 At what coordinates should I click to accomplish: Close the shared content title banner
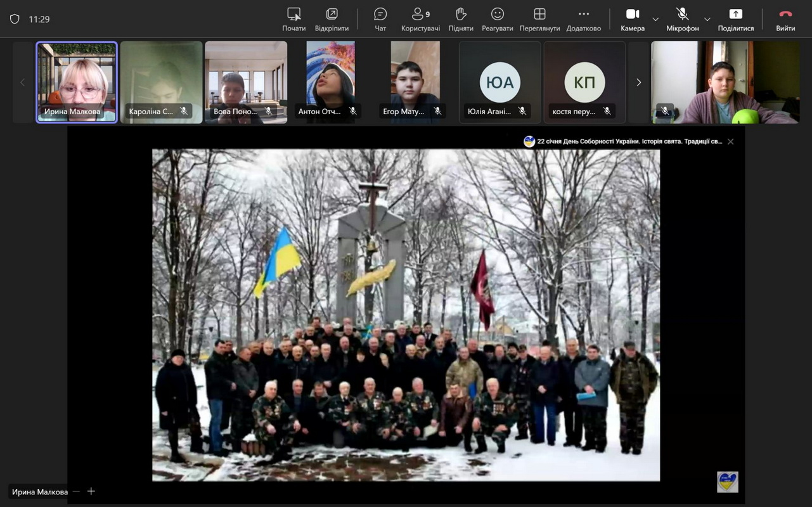pyautogui.click(x=731, y=142)
